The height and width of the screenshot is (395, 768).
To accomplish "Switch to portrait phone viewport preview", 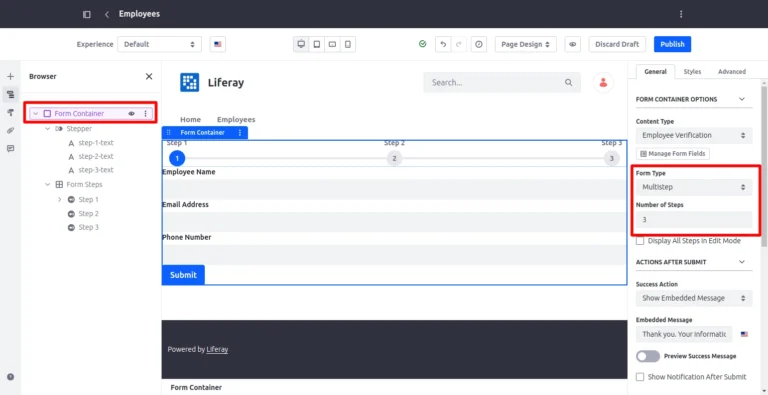I will (348, 44).
